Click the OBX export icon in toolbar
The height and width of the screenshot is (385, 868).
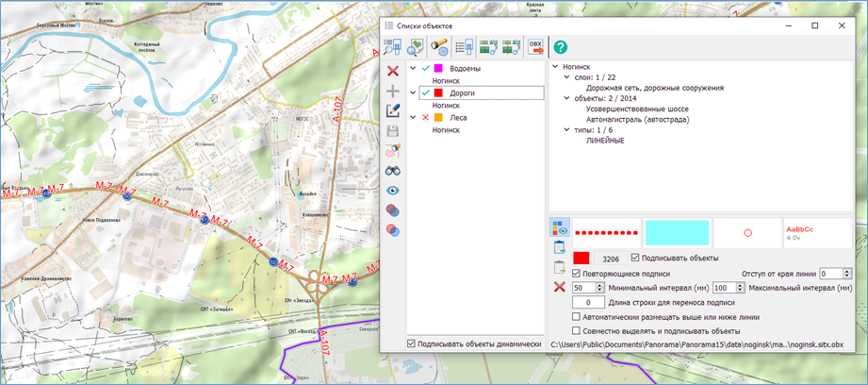pos(536,47)
